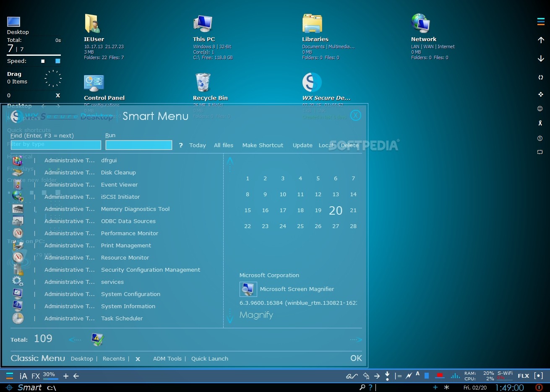
Task: Switch to the Quick Launch tab
Action: click(210, 358)
